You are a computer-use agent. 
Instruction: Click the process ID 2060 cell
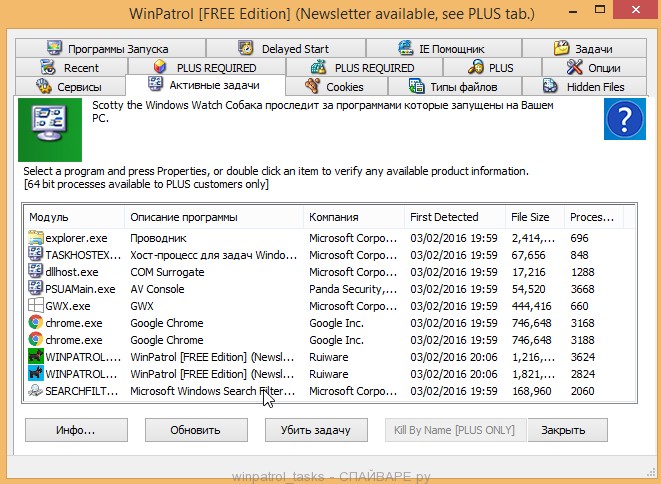(583, 391)
